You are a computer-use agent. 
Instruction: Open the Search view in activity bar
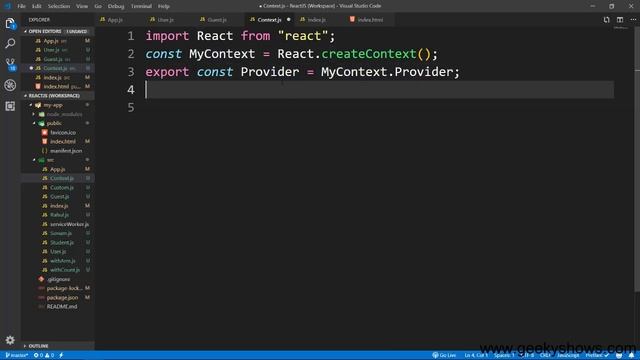(x=10, y=43)
